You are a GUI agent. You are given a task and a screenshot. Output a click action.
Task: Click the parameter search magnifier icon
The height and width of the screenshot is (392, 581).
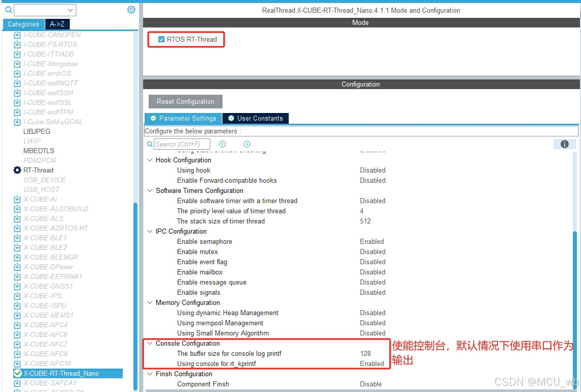(x=150, y=144)
